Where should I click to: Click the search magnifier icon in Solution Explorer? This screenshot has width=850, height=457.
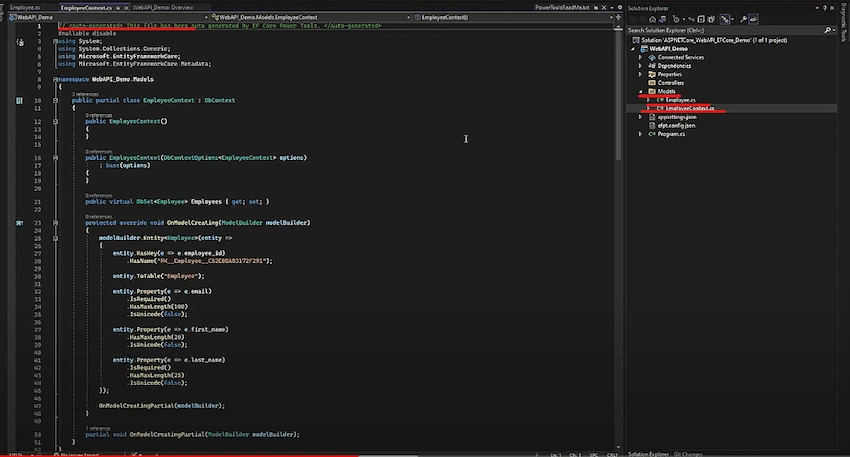(827, 30)
